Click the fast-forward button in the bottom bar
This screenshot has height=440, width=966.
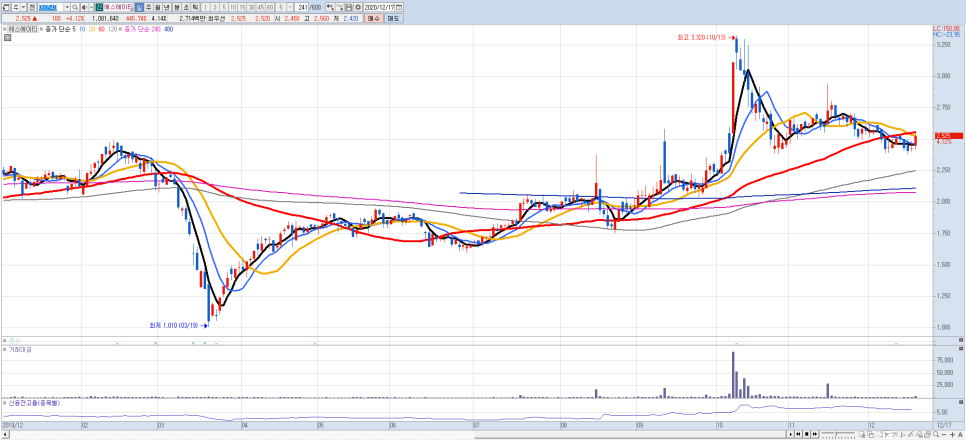click(815, 434)
